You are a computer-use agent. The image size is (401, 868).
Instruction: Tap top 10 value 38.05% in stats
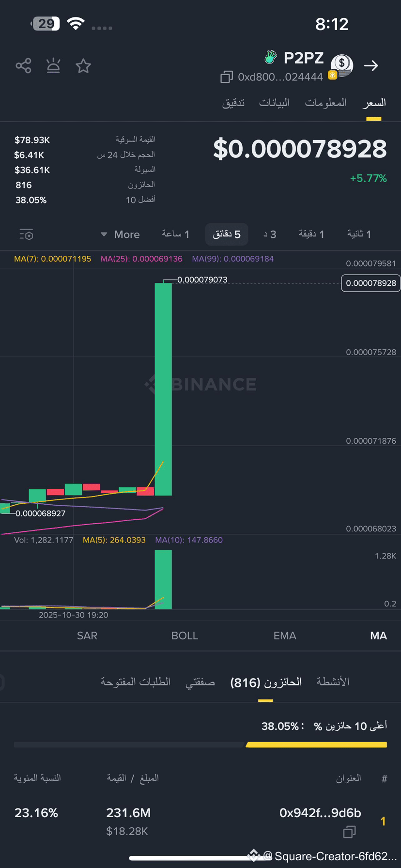tap(31, 200)
